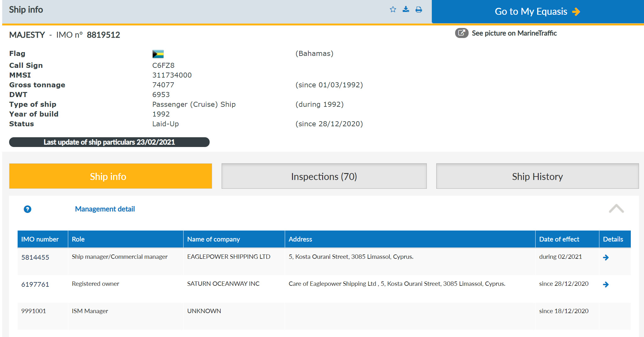Click the Details column header
Viewport: 644px width, 337px height.
coord(615,239)
